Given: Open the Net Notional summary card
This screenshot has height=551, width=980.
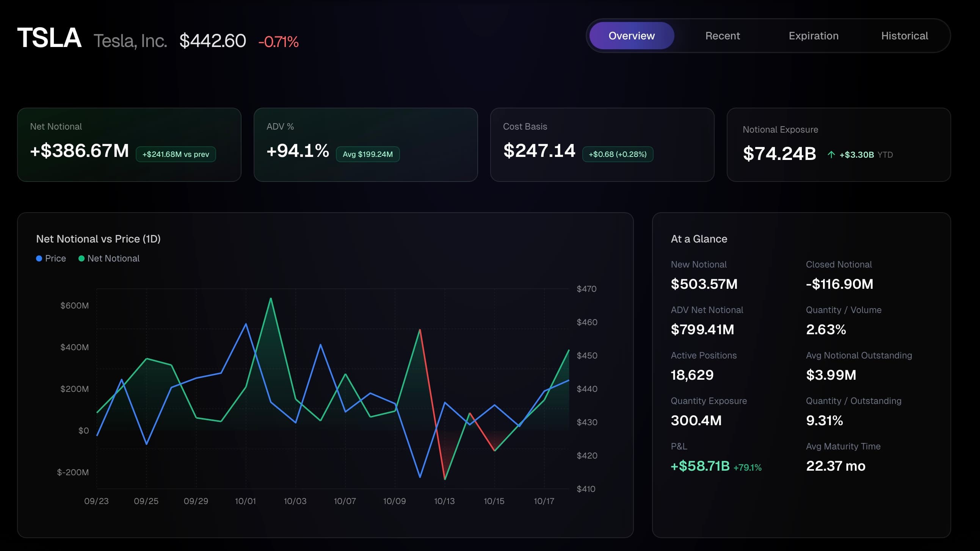Looking at the screenshot, I should tap(129, 144).
